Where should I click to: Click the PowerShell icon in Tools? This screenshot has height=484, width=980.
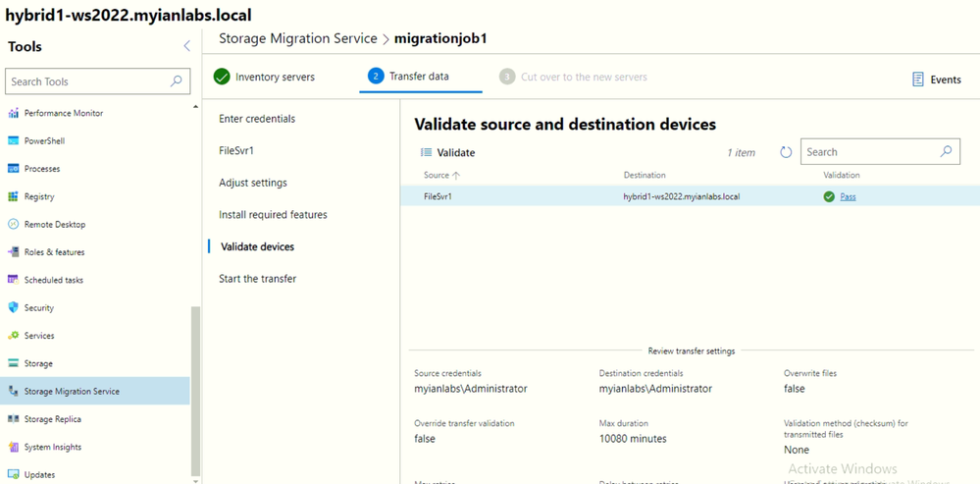(x=14, y=141)
